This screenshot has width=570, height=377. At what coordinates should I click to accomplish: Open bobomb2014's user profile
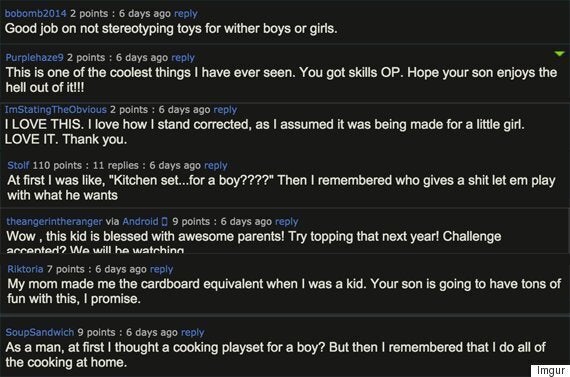coord(36,13)
